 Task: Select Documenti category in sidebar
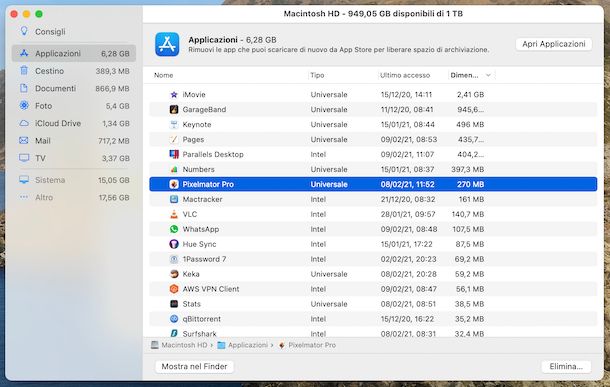(x=74, y=88)
